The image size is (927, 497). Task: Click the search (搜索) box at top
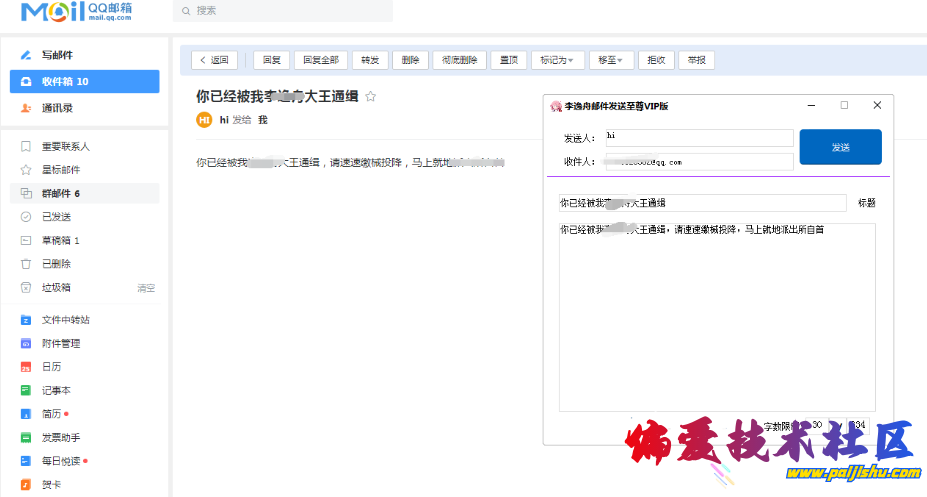pos(282,11)
